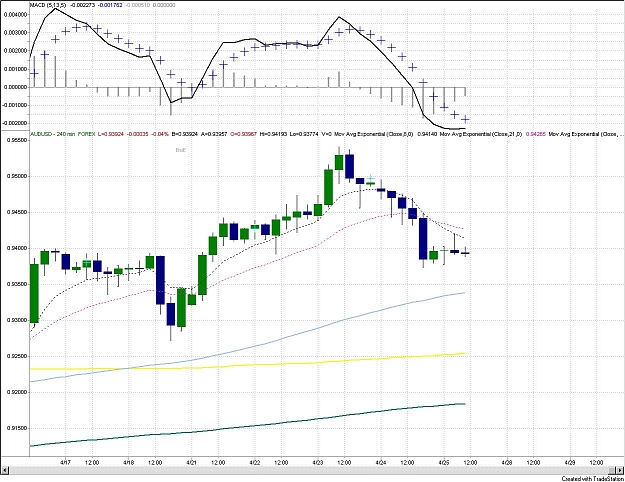Click the horizontal scrollbar left arrow
Viewport: 625px width, 482px height.
[5, 470]
